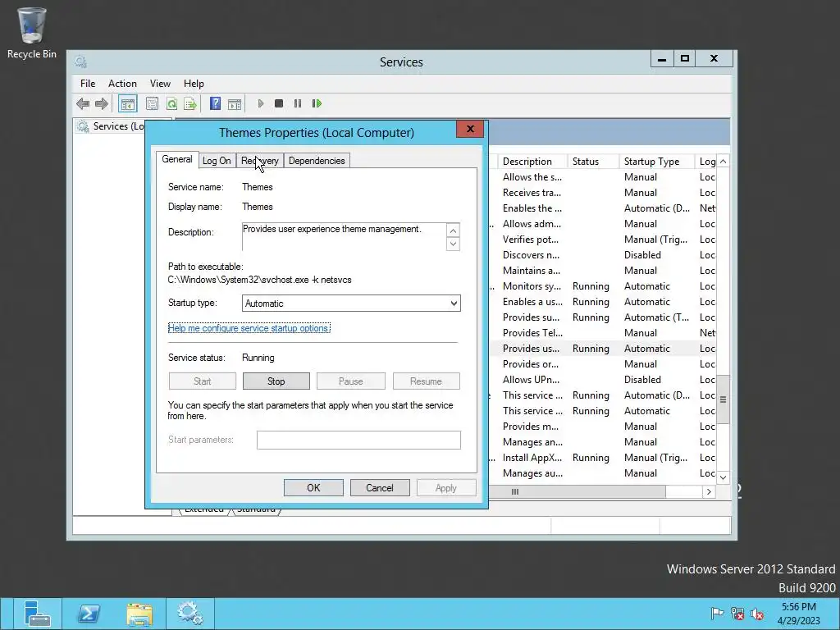The image size is (840, 630).
Task: Open File Explorer from the taskbar
Action: click(139, 614)
